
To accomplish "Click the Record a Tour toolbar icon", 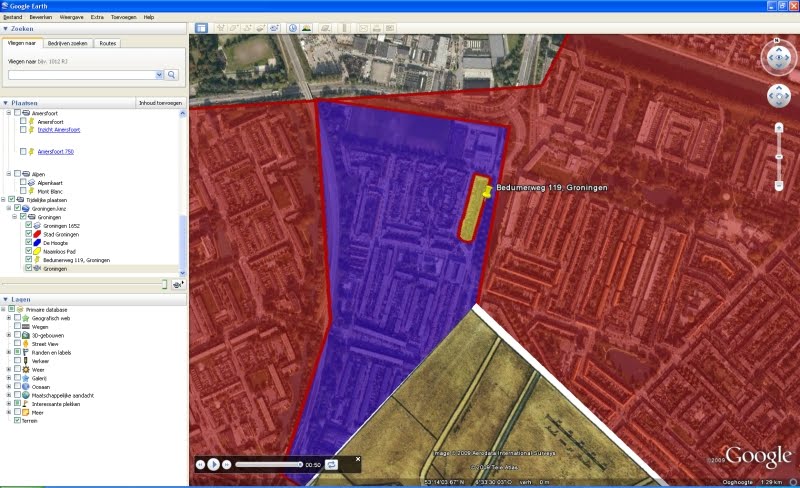I will 274,28.
